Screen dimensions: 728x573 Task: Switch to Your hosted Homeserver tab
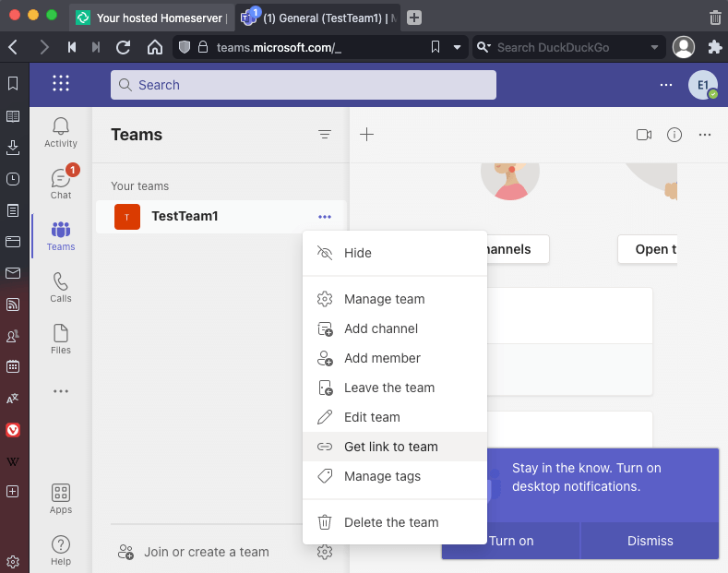(152, 18)
